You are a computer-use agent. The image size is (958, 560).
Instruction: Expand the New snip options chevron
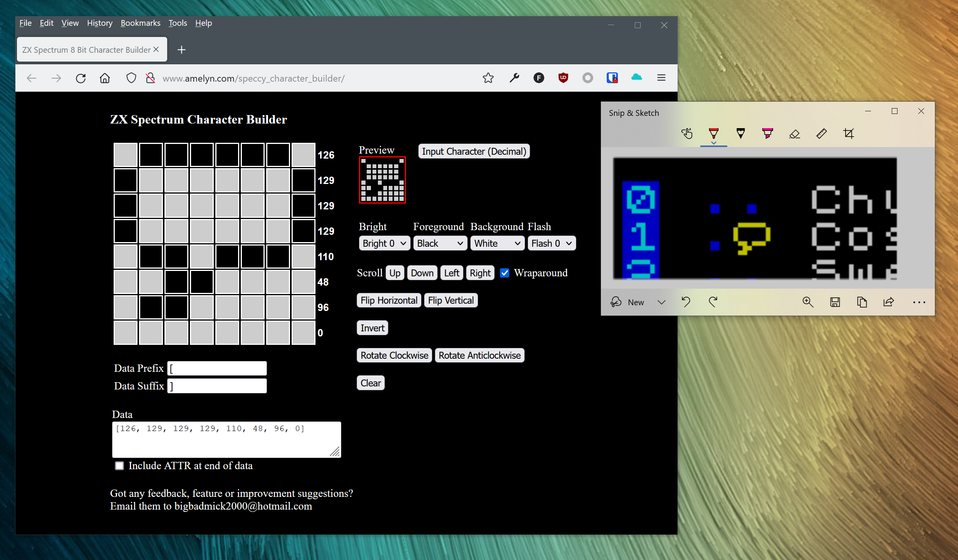661,302
